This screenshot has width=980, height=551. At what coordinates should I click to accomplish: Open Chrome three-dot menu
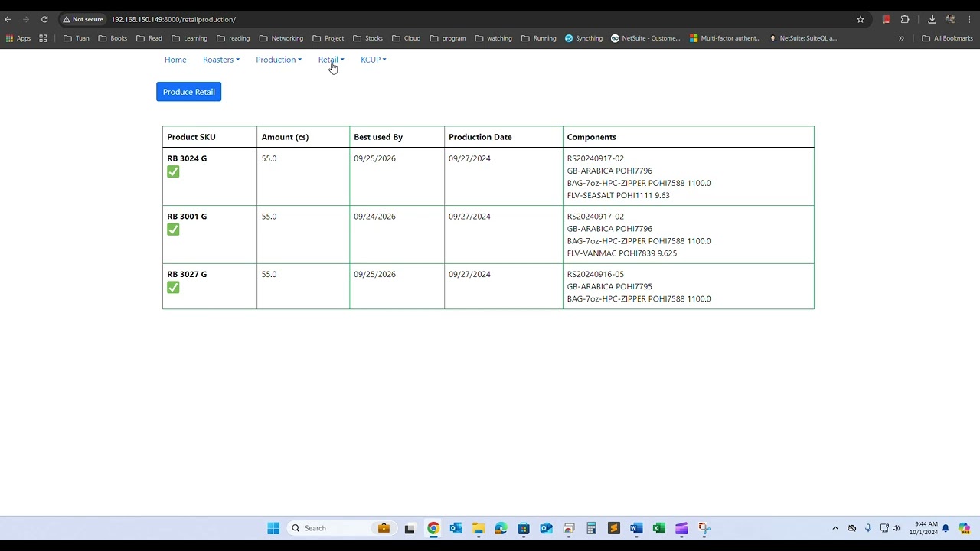(969, 19)
